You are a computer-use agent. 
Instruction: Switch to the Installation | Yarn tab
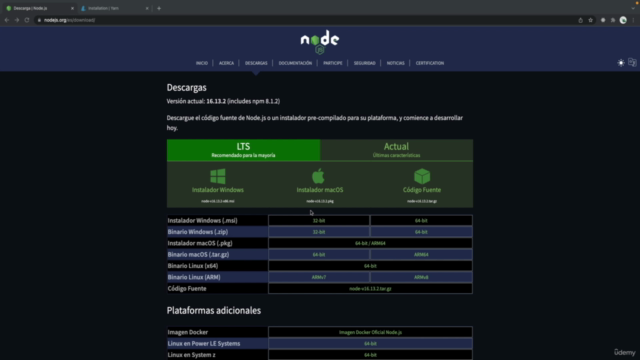[x=115, y=8]
